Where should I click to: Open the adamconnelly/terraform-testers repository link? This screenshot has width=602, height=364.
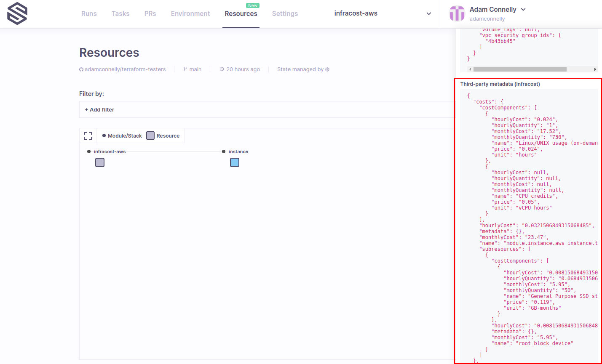pos(125,69)
